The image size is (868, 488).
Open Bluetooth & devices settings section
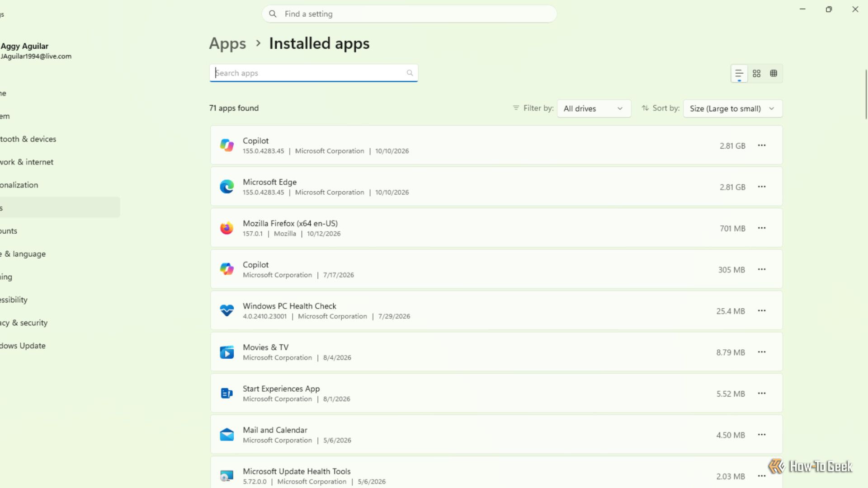(28, 139)
